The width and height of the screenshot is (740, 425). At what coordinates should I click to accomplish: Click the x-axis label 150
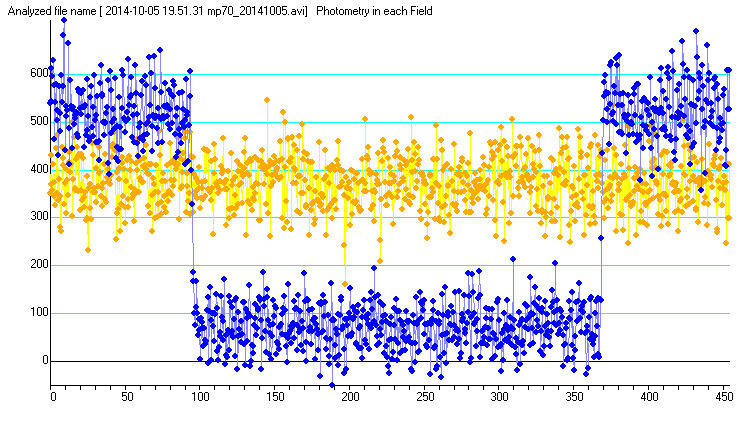click(275, 397)
